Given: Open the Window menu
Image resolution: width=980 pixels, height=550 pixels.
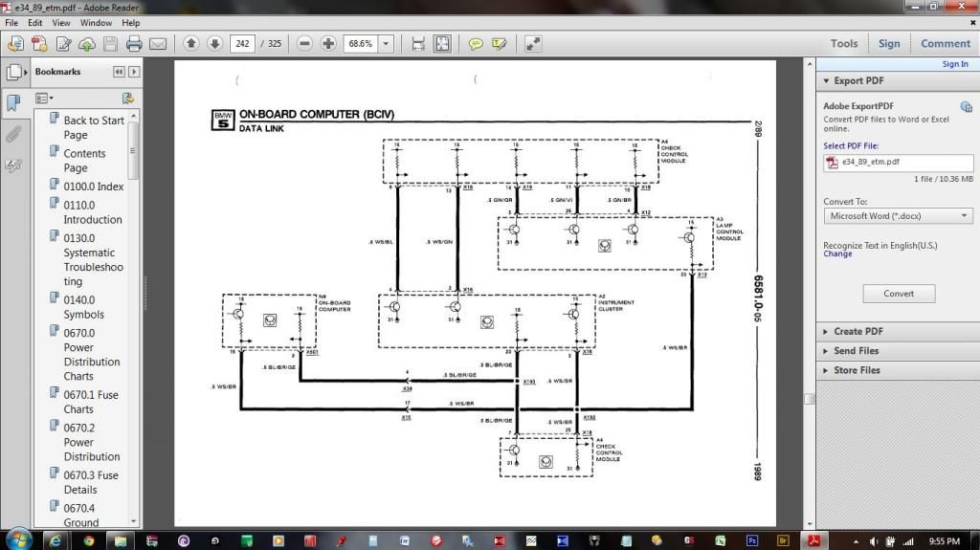Looking at the screenshot, I should tap(96, 23).
